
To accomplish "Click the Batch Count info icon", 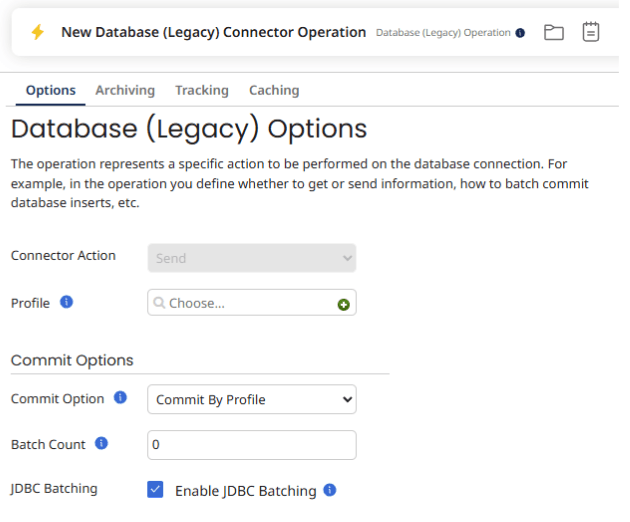I will pos(101,443).
